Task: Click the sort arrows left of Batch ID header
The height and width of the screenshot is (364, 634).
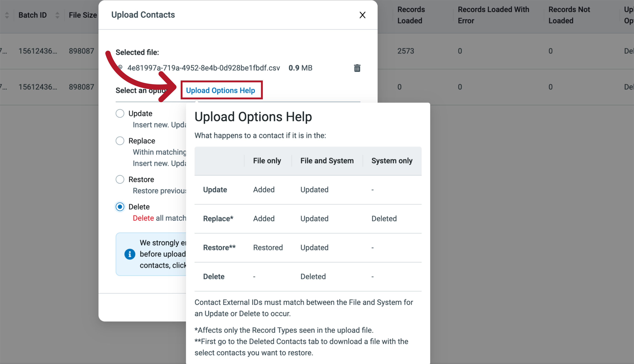Action: click(7, 15)
